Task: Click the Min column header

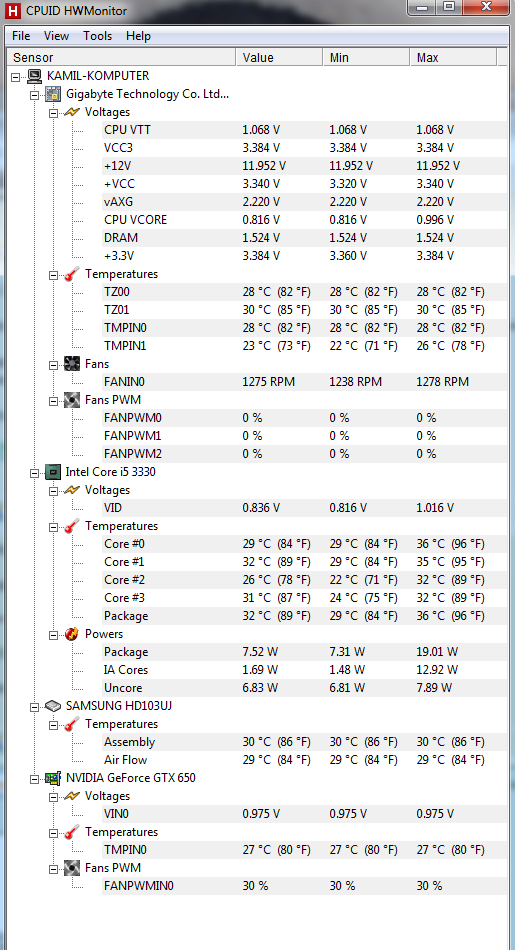Action: pos(366,58)
